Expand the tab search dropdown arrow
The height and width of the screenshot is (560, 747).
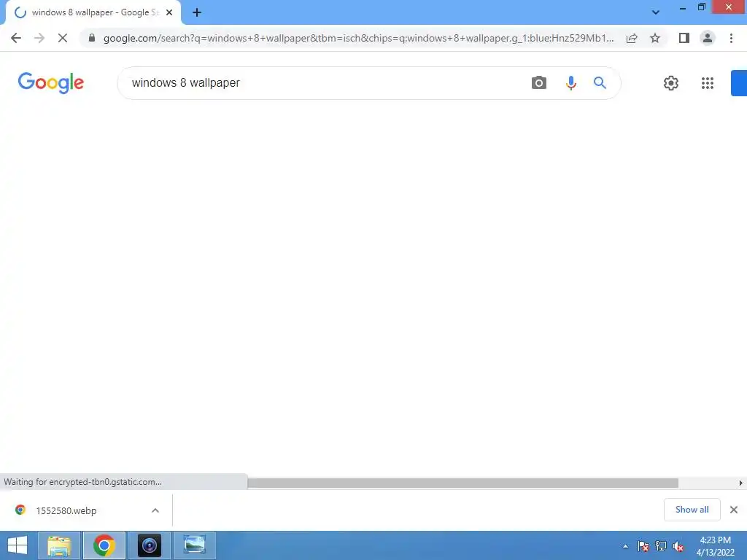(656, 12)
